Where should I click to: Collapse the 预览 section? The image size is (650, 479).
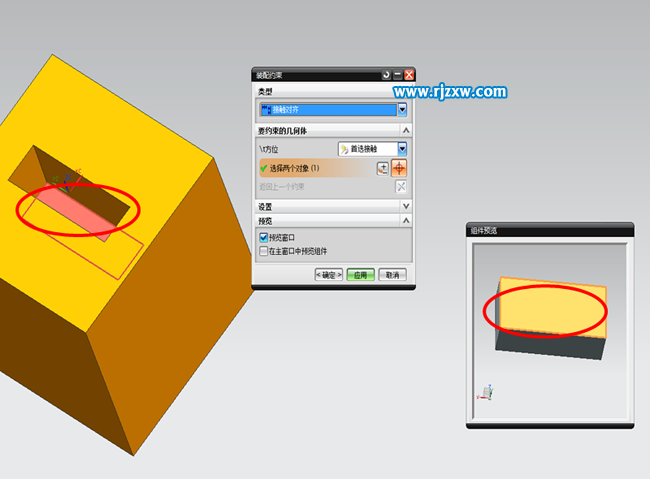(406, 221)
